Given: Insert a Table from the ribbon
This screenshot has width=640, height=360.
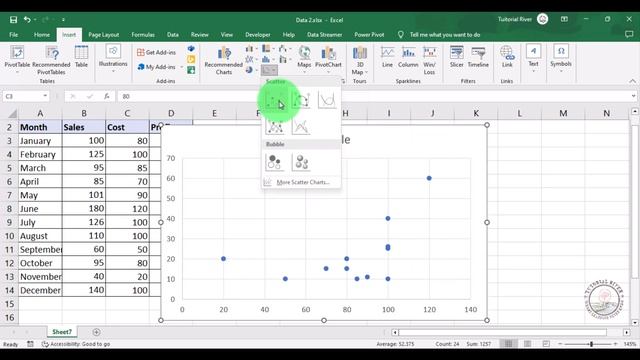Looking at the screenshot, I should click(81, 57).
